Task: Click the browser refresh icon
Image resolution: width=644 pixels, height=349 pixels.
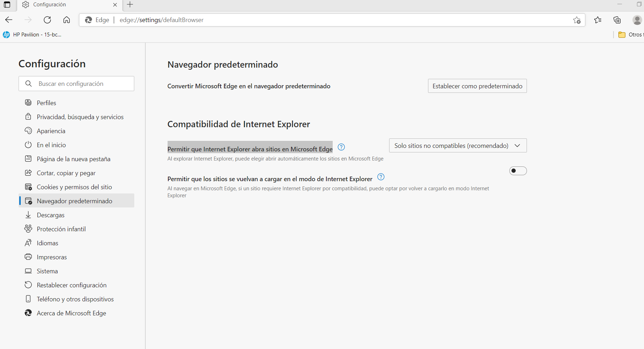Action: [x=47, y=20]
